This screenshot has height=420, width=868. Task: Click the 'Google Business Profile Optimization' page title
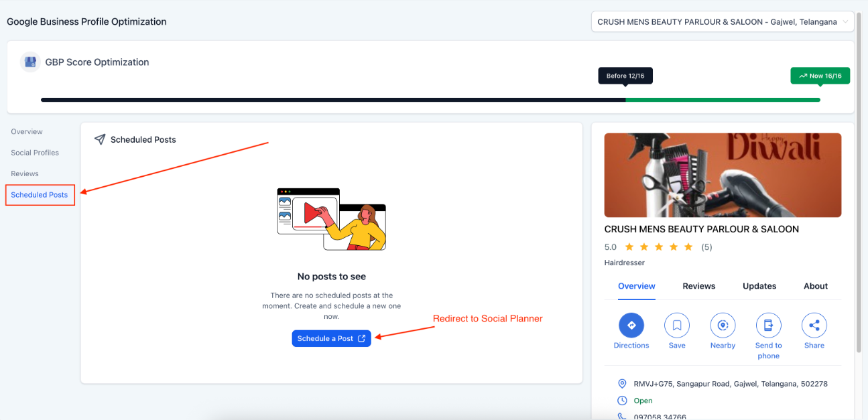point(86,21)
